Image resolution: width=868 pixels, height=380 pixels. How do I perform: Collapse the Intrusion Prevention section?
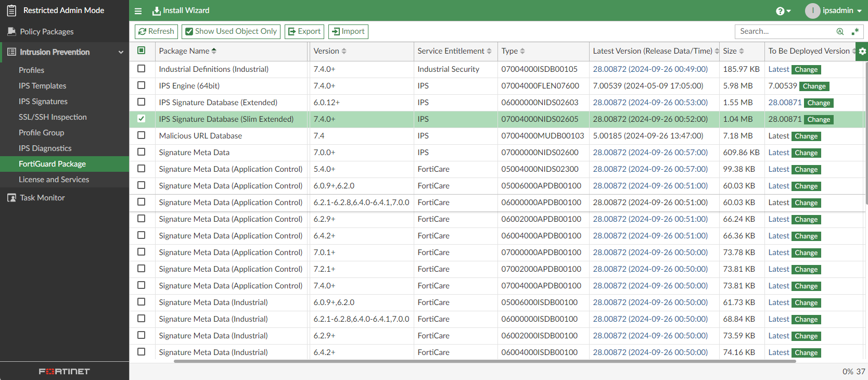click(x=121, y=52)
